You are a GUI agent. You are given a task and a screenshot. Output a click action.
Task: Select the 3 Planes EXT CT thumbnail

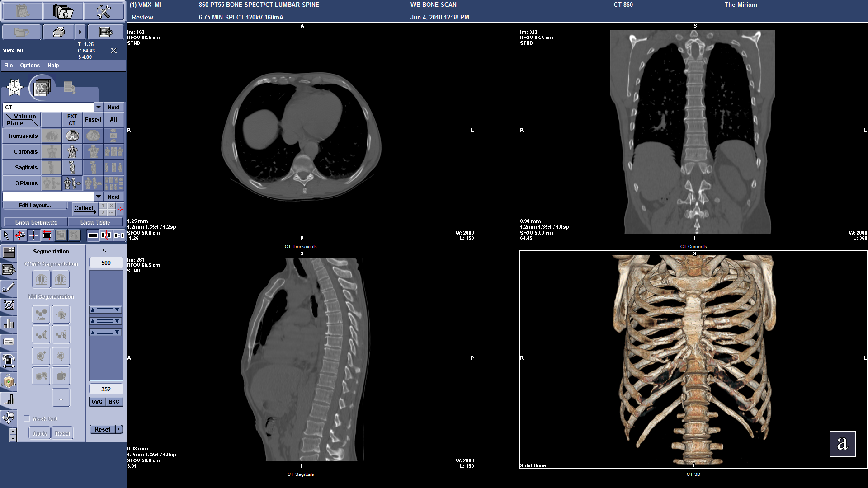click(x=72, y=183)
